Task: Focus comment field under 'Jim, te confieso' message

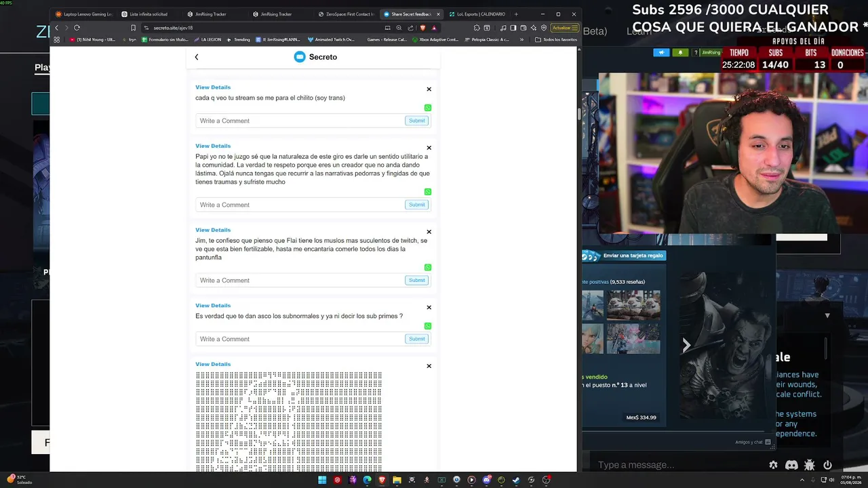Action: tap(300, 281)
